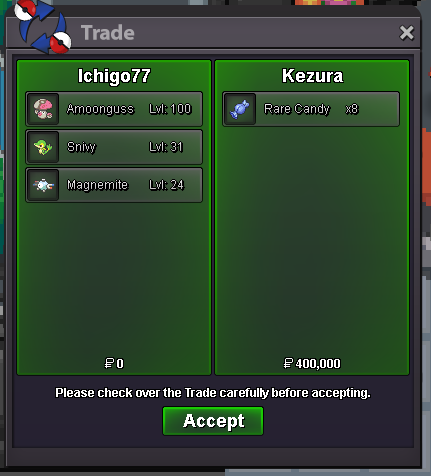Select the Magnemite Lvl 24 entry
Screen dimensions: 431x476
point(114,185)
